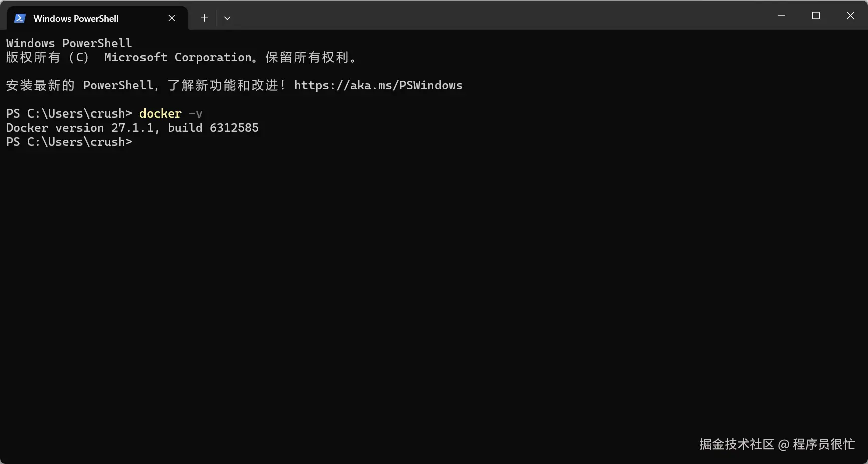
Task: Click the Windows PowerShell header line in terminal
Action: click(x=69, y=43)
